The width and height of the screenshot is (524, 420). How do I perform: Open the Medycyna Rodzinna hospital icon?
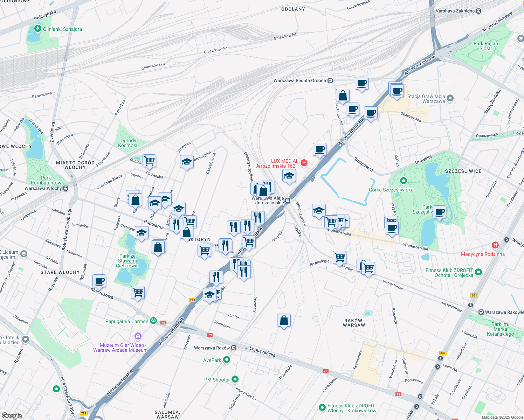(x=495, y=245)
